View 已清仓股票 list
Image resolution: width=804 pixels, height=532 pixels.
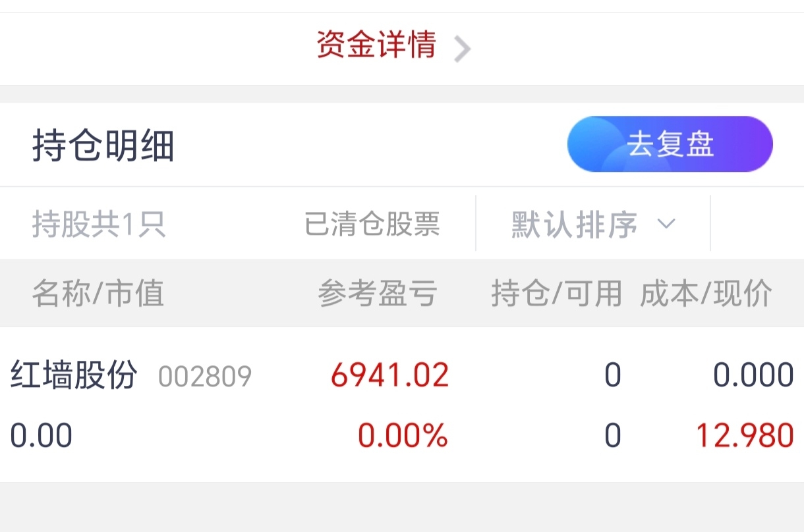tap(372, 225)
